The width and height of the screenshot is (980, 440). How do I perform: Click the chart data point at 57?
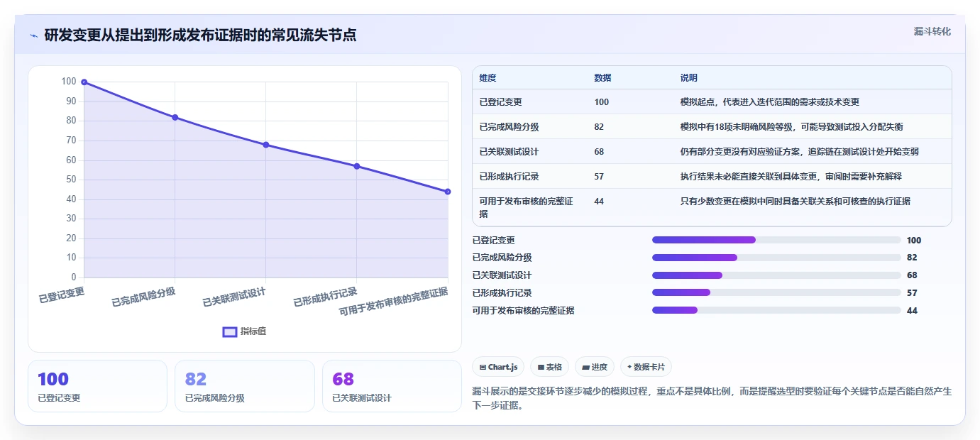357,166
